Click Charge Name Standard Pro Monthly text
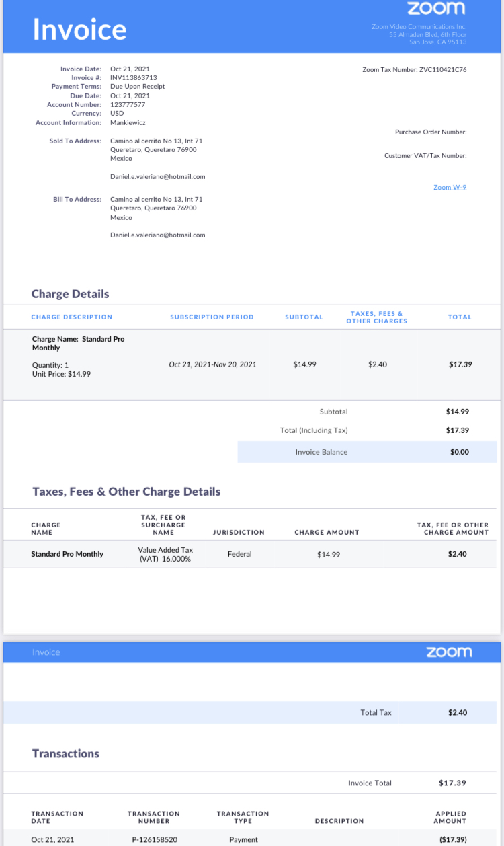Screen dimensions: 504x846 tap(79, 343)
